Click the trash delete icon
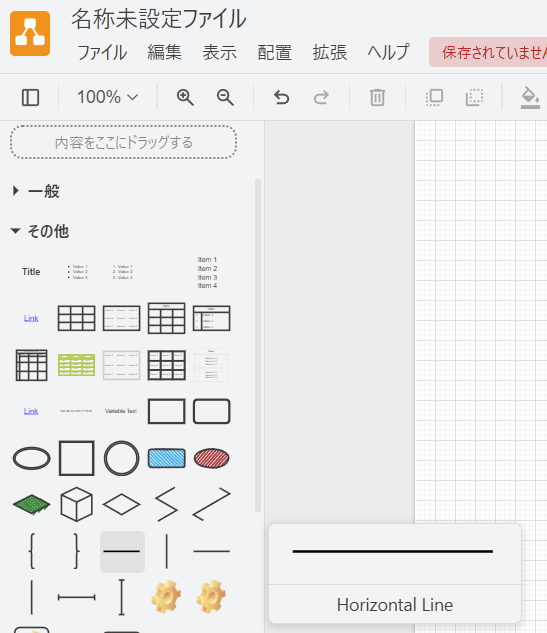The image size is (547, 633). point(377,98)
